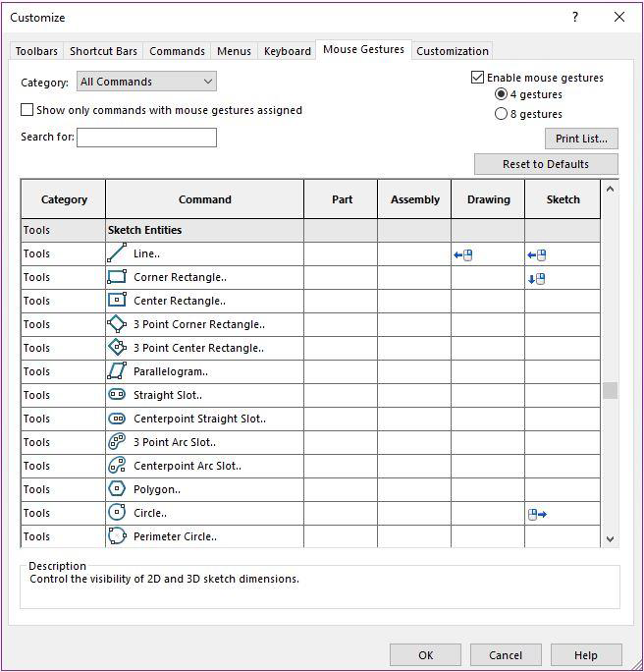Image resolution: width=644 pixels, height=672 pixels.
Task: Check Show only commands with mouse gestures assigned
Action: click(27, 110)
